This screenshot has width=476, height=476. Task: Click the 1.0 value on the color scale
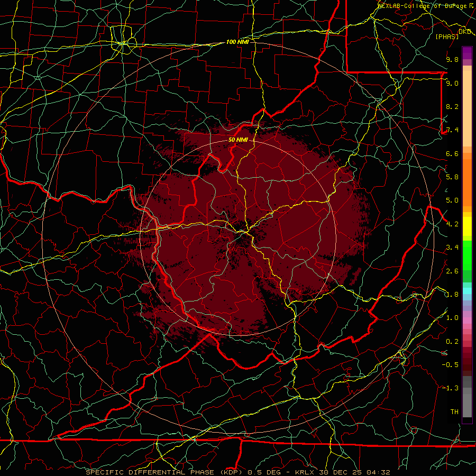[x=452, y=318]
